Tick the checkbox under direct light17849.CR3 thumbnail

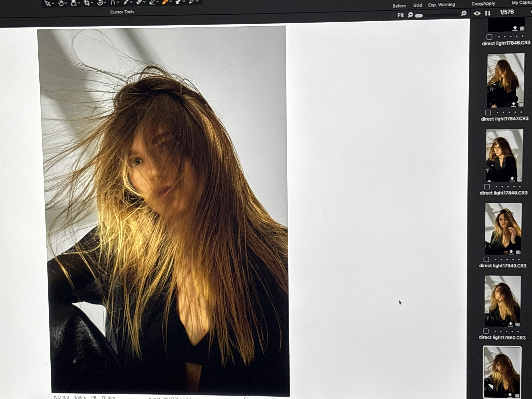point(486,259)
